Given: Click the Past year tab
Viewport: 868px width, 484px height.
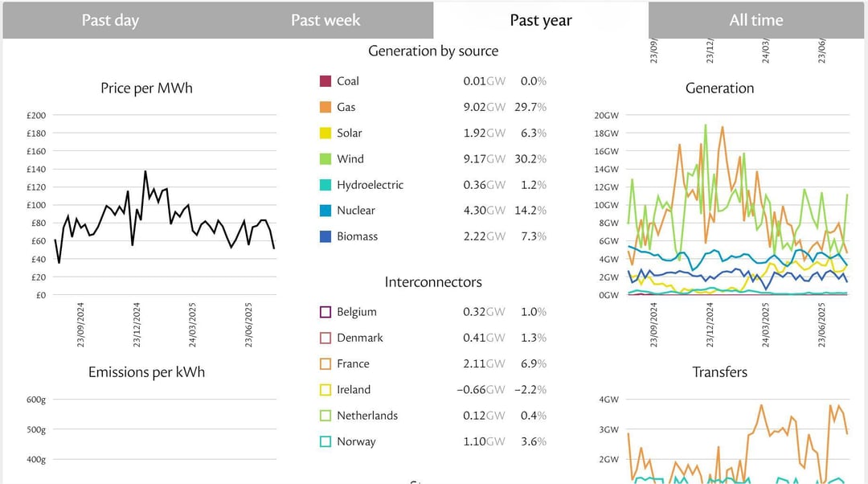Looking at the screenshot, I should pyautogui.click(x=540, y=20).
